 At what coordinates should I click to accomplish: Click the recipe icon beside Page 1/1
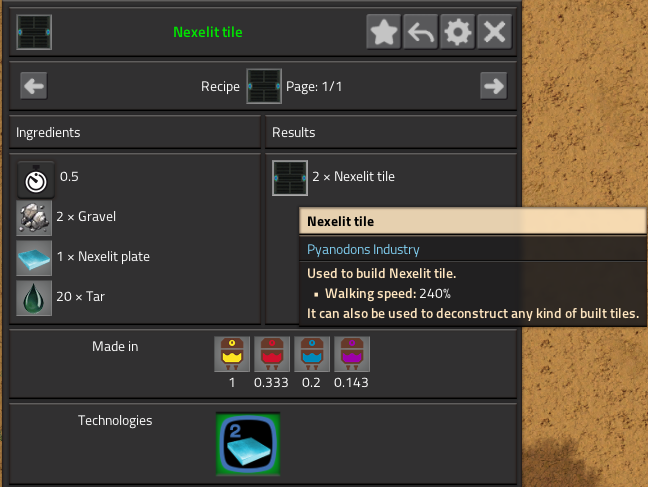click(264, 86)
